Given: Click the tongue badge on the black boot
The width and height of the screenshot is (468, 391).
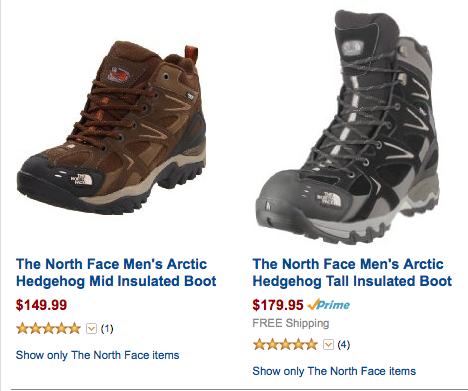Looking at the screenshot, I should tap(352, 49).
